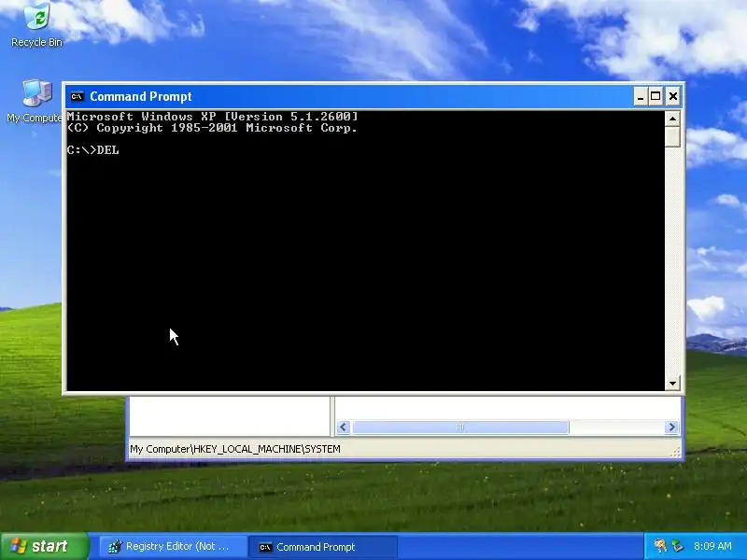Open the Start menu

(44, 546)
